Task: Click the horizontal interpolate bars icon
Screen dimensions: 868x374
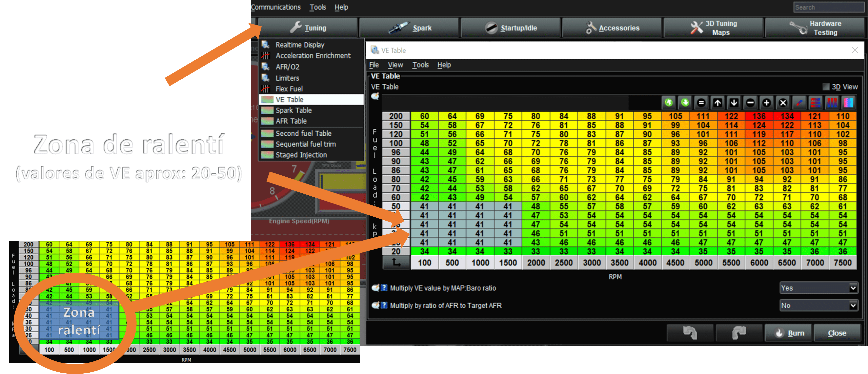Action: [815, 103]
